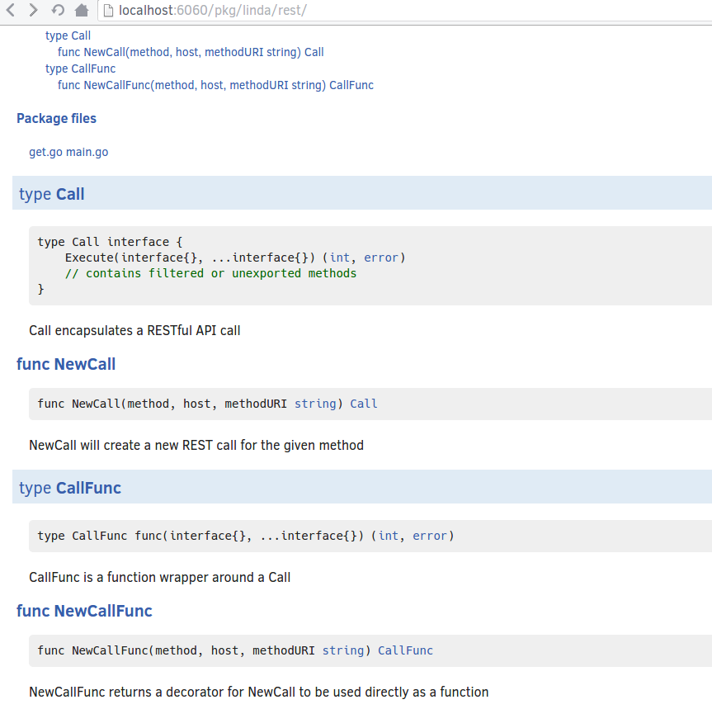
Task: Go back with the browser back arrow
Action: (12, 10)
